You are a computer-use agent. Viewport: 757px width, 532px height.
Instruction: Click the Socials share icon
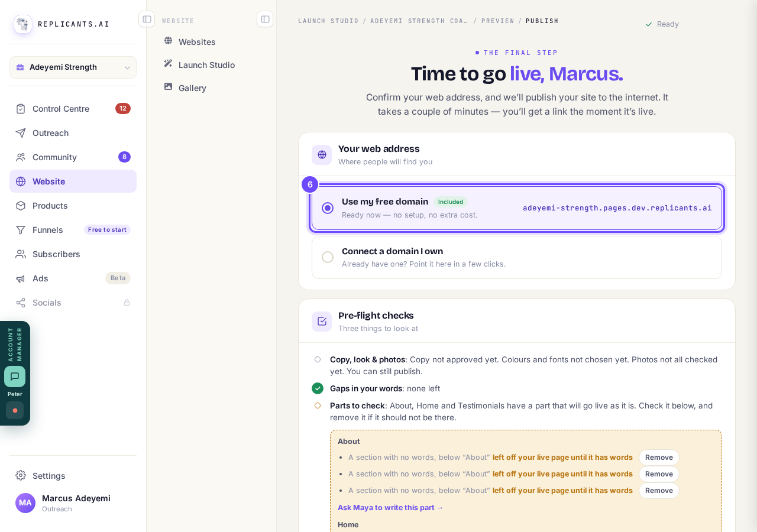point(21,303)
